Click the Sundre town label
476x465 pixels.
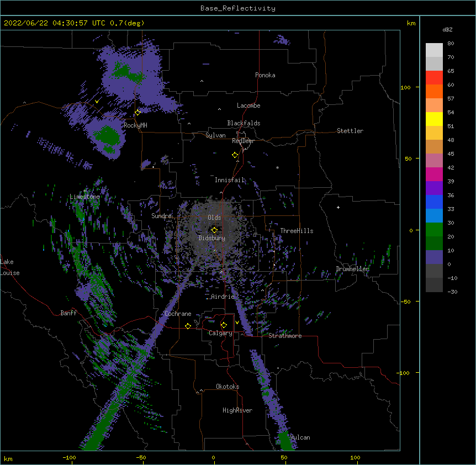[x=161, y=216]
